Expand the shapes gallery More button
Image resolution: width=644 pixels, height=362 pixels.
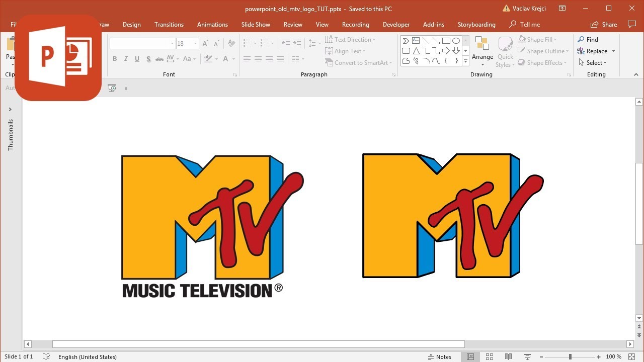pos(465,61)
